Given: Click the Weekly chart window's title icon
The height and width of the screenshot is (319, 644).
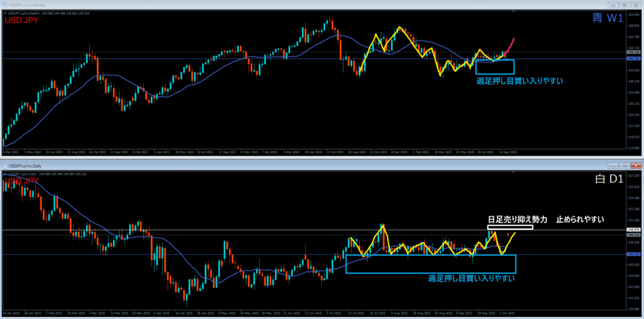Looking at the screenshot, I should pos(4,5).
